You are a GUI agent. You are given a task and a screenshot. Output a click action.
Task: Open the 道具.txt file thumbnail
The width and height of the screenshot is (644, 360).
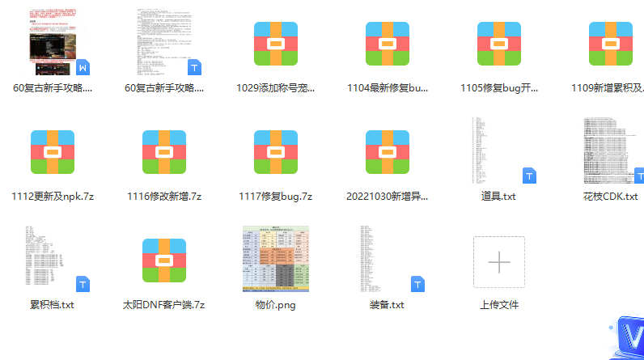(499, 150)
